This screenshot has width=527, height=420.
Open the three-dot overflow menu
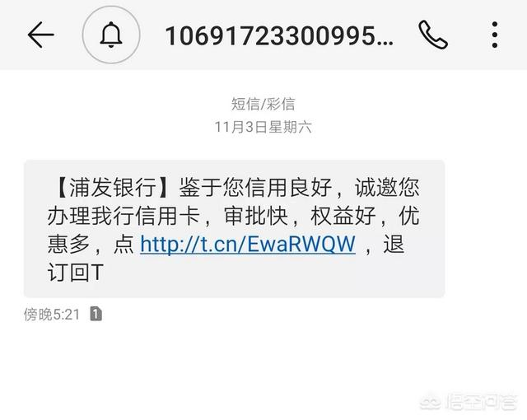[494, 35]
